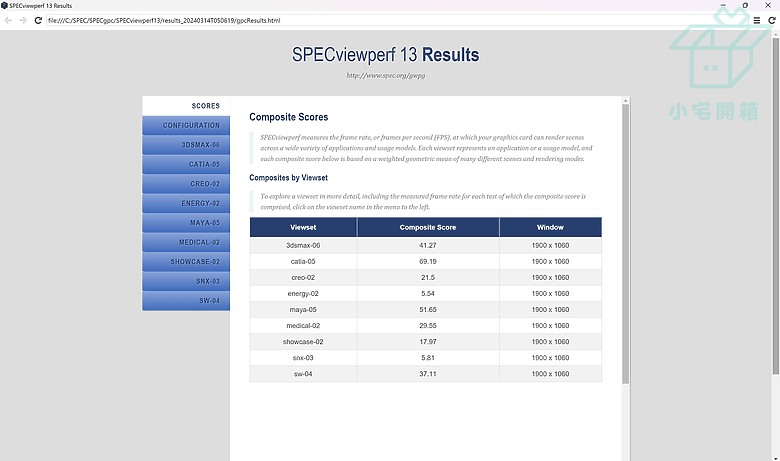Select the energy-02 viewset cell
Image resolution: width=780 pixels, height=461 pixels.
point(303,293)
